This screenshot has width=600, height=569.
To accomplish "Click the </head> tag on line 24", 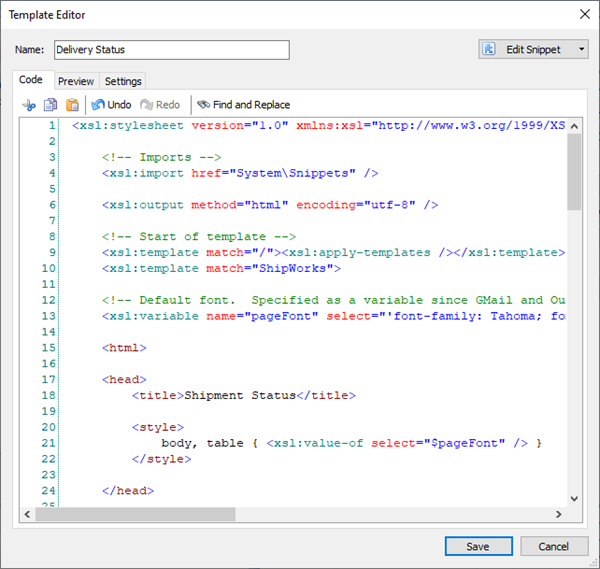I will (x=128, y=491).
